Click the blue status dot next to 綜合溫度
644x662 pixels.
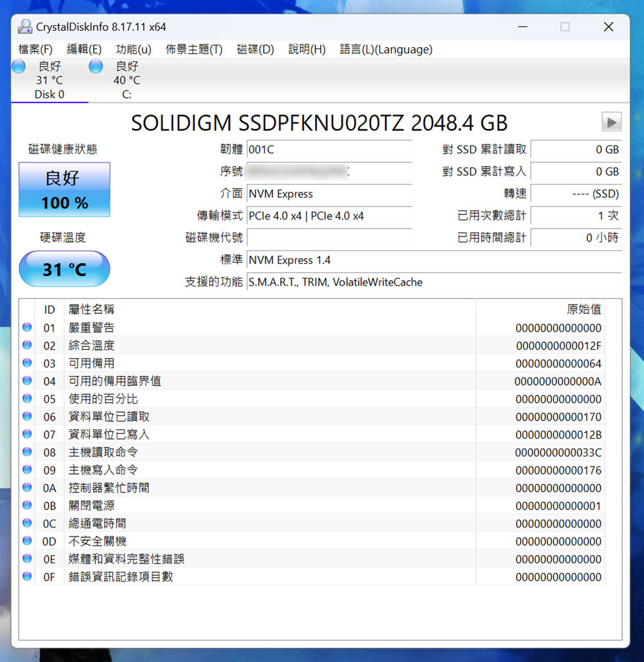click(26, 345)
